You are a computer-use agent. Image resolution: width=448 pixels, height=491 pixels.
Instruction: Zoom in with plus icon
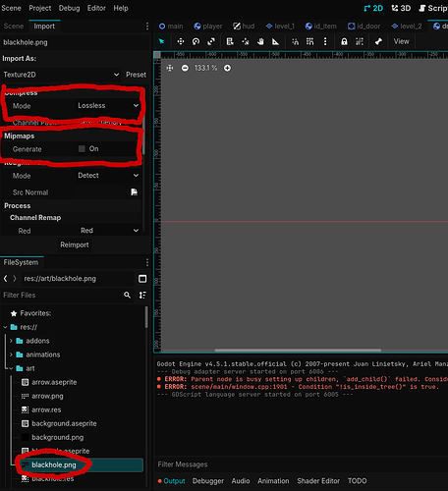coord(227,68)
